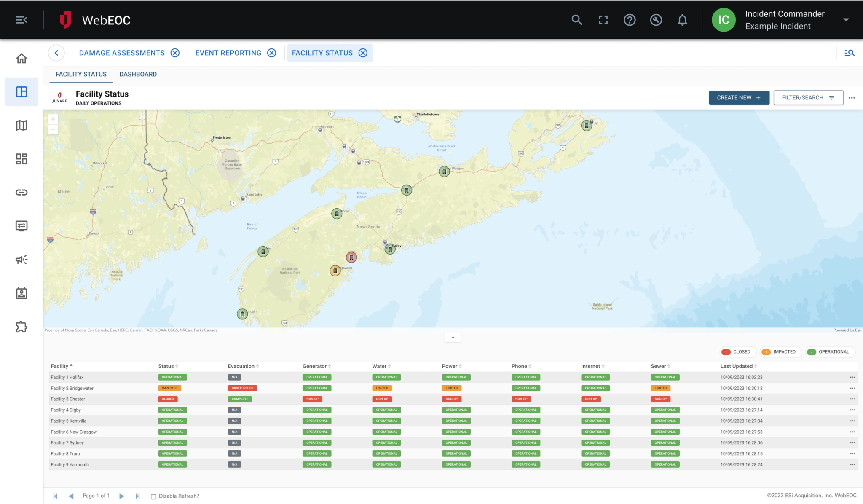Collapse the map panel using the arrow above the table
Image resolution: width=863 pixels, height=504 pixels.
click(453, 337)
